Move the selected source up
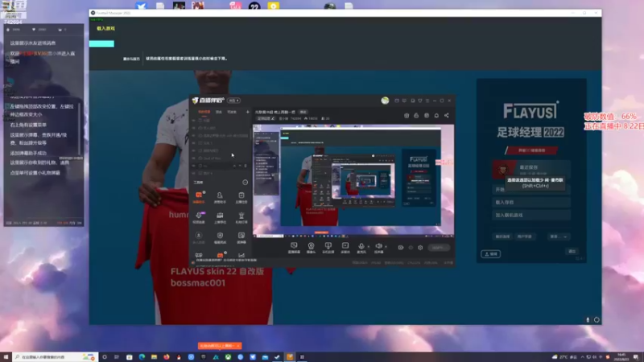 [234, 166]
